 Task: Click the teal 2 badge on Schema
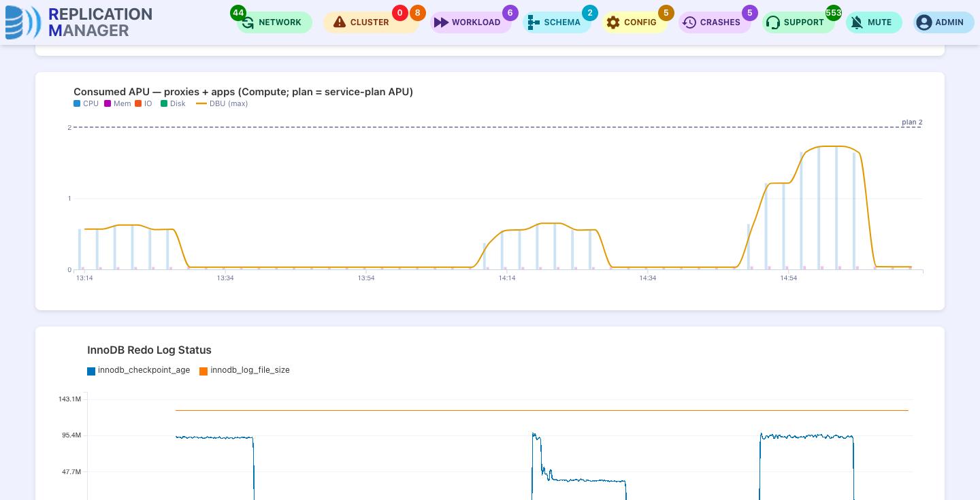590,13
